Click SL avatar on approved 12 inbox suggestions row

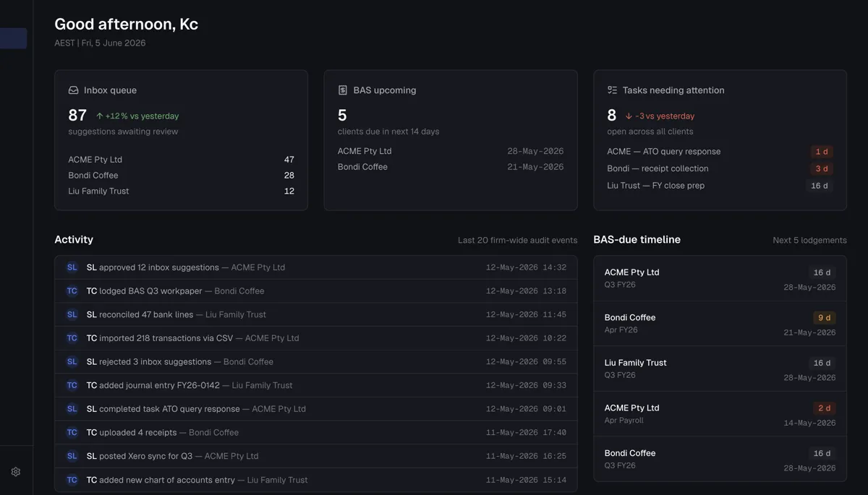tap(72, 267)
